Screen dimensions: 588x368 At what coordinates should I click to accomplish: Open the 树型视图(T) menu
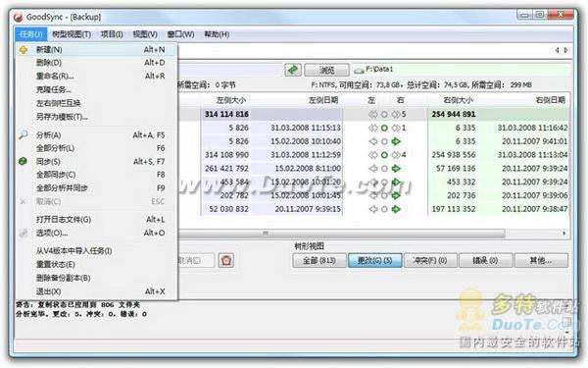click(x=72, y=34)
